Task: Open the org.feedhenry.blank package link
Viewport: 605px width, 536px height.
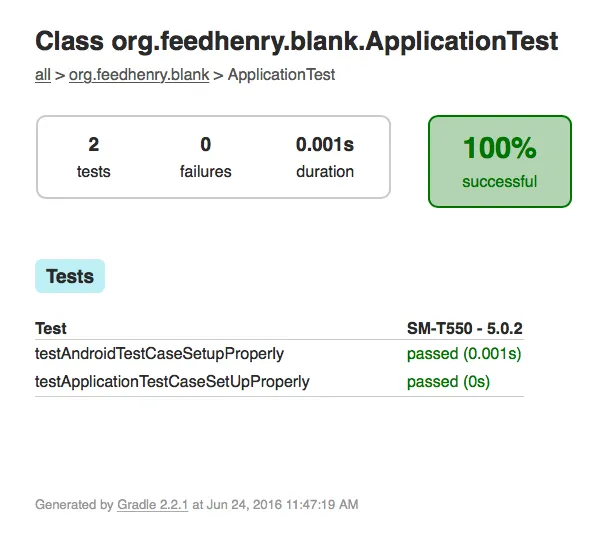Action: [139, 75]
